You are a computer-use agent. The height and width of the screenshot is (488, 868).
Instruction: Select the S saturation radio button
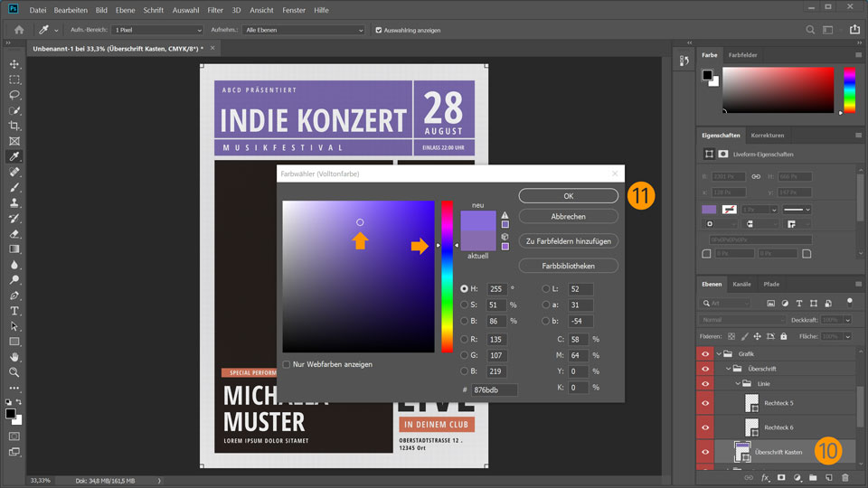(464, 305)
